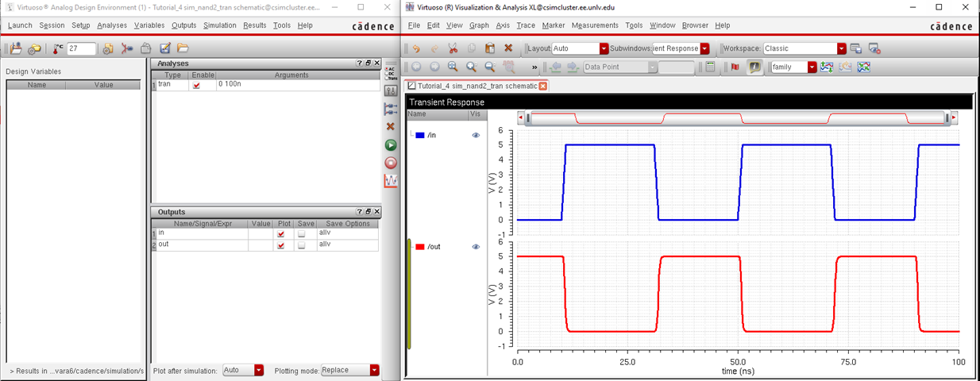
Task: Toggle visibility eye for /in signal
Action: pyautogui.click(x=476, y=136)
